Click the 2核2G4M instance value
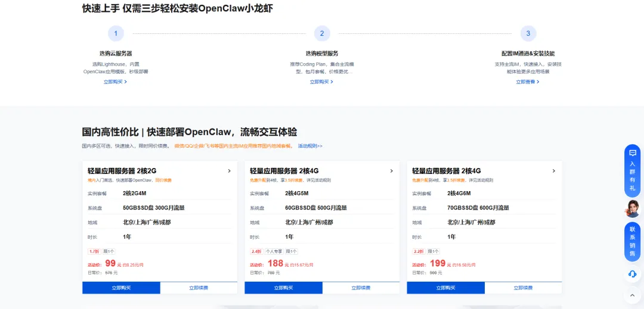Screen dimensions: 644x309 135,193
